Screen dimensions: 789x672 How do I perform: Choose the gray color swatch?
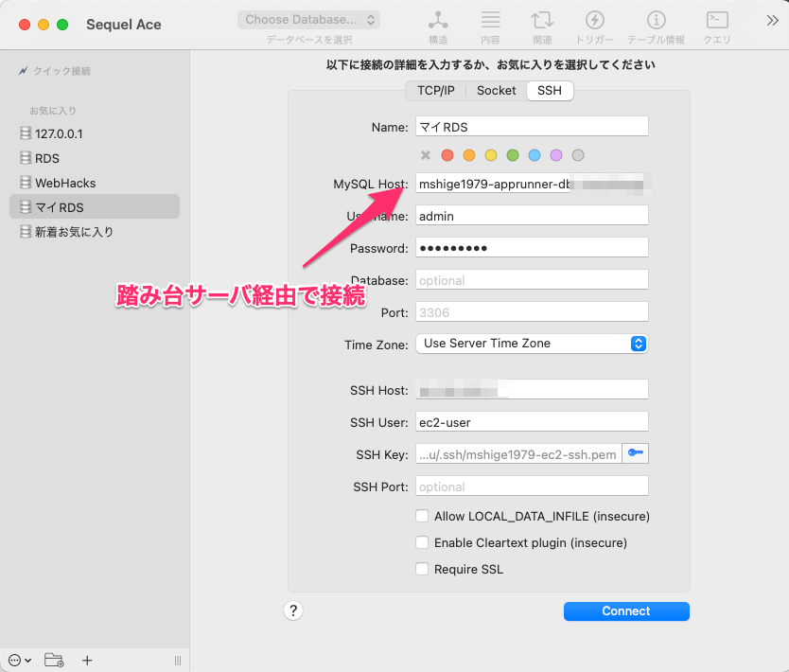click(578, 155)
